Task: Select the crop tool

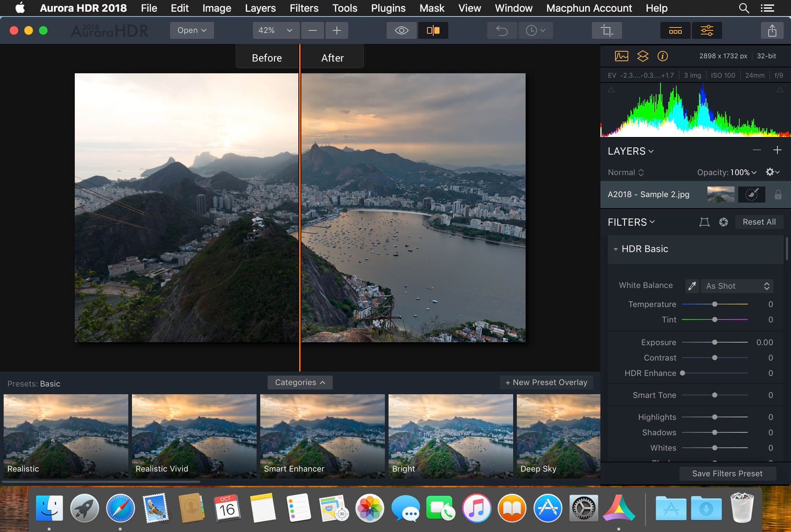Action: [607, 30]
